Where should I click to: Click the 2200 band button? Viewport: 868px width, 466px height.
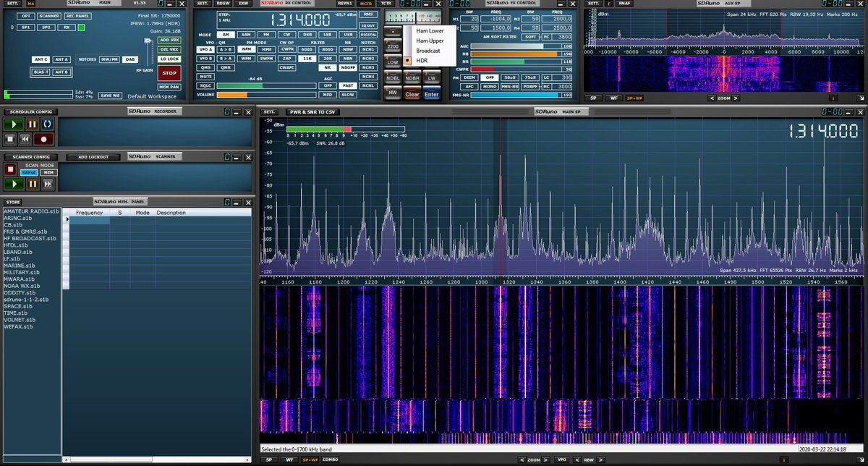pyautogui.click(x=393, y=46)
